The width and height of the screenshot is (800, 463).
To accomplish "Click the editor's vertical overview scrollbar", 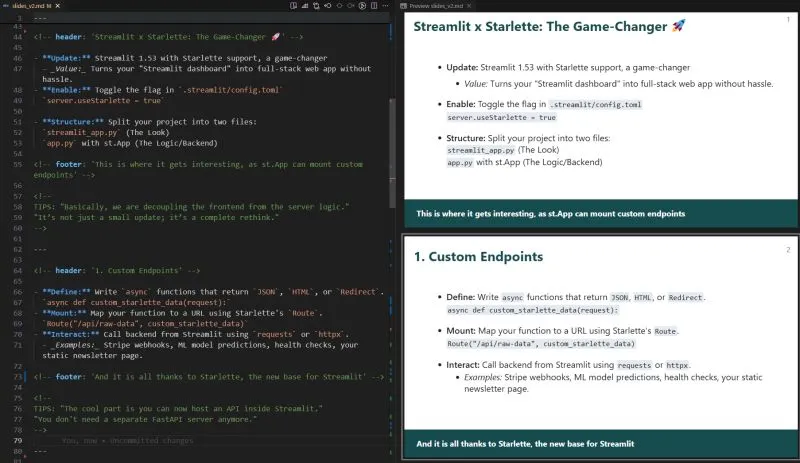I will point(396,200).
